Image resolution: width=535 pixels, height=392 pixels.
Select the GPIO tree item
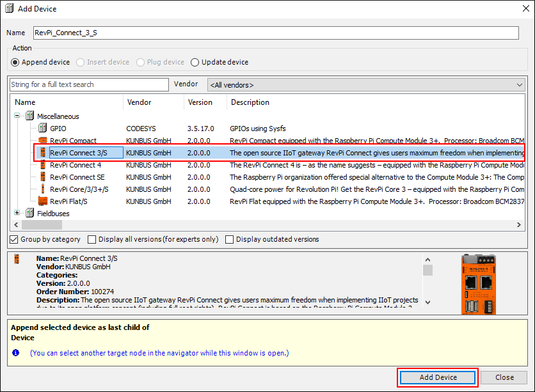tap(58, 129)
